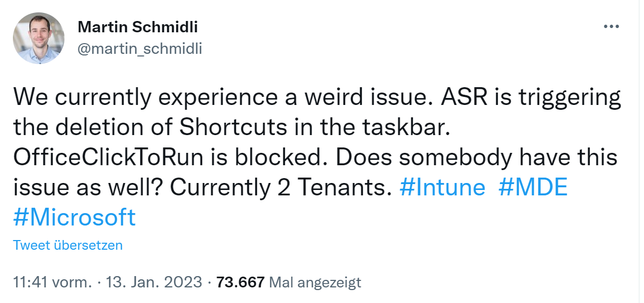Open Martin Schmidli's profile picture

[x=39, y=38]
